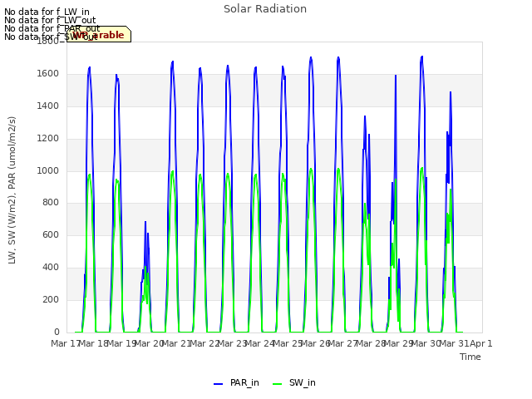The width and height of the screenshot is (532, 399).
Task: Click the 0 y-axis tick label
Action: pyautogui.click(x=57, y=332)
